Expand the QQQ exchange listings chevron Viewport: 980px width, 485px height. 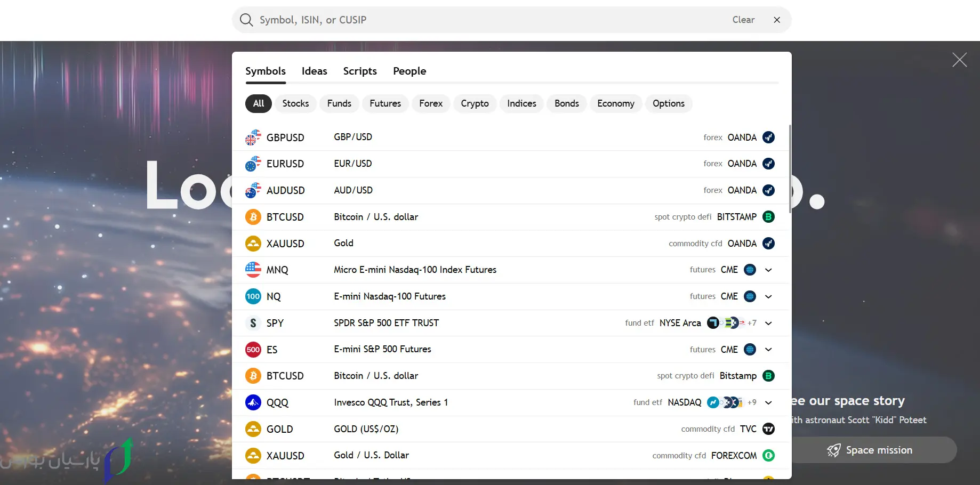tap(768, 402)
